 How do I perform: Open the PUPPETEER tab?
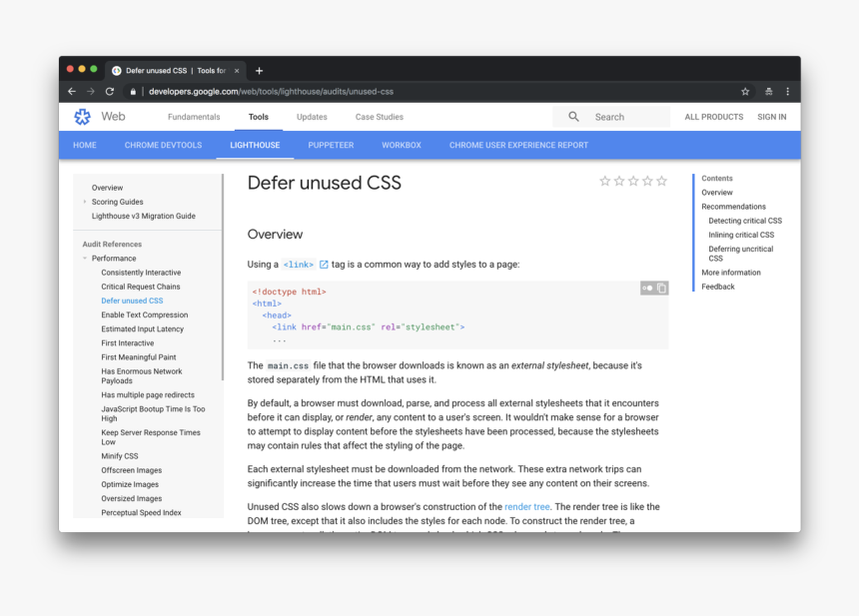click(x=331, y=145)
